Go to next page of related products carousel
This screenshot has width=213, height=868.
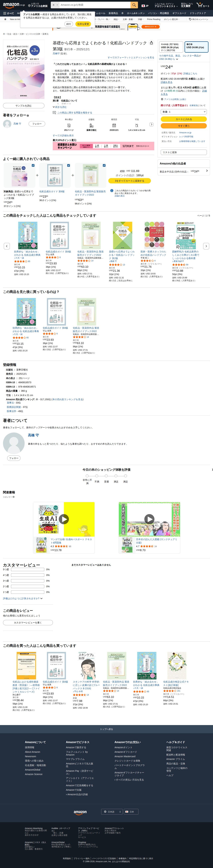tap(206, 246)
